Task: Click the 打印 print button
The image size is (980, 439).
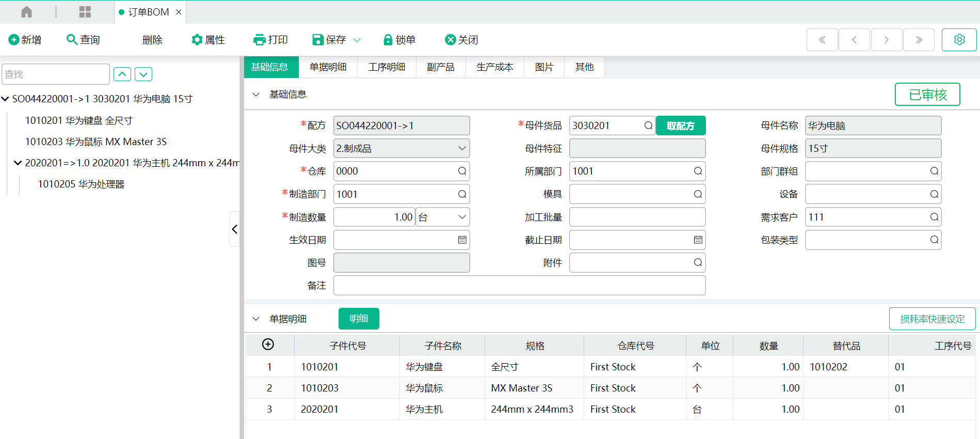Action: tap(270, 40)
